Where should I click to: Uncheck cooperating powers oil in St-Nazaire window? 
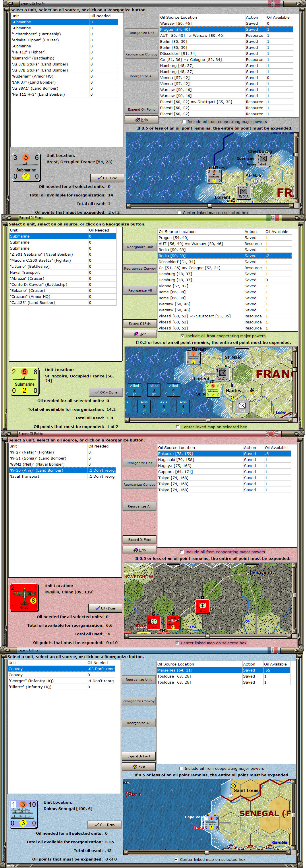(183, 336)
